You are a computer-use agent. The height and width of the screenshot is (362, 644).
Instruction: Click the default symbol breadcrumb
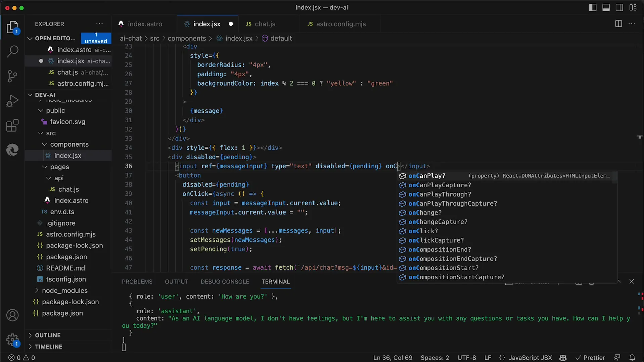coord(277,38)
